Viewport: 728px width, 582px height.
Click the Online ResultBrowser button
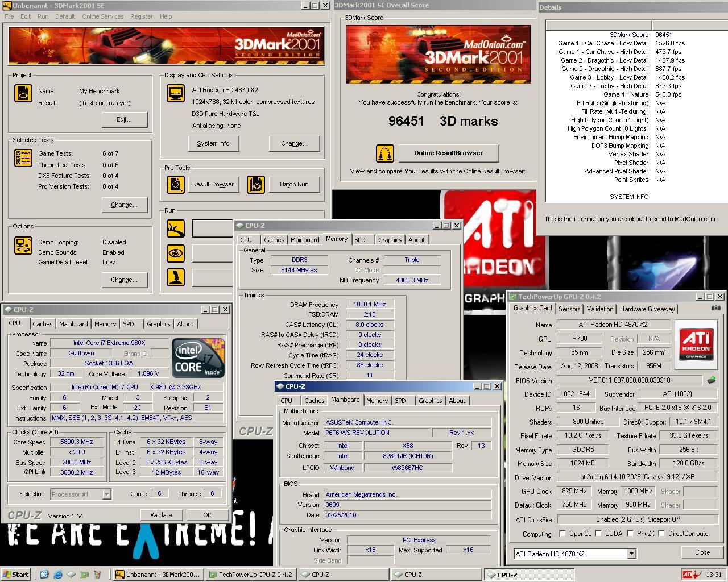click(x=448, y=153)
